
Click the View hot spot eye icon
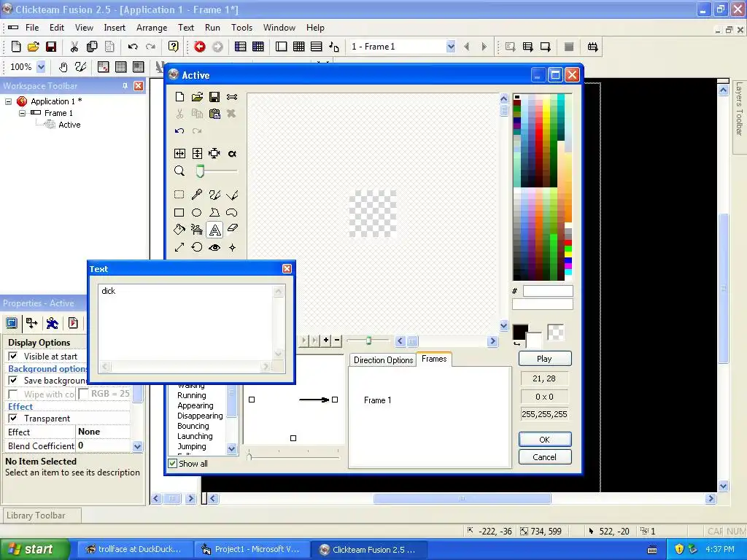click(214, 247)
